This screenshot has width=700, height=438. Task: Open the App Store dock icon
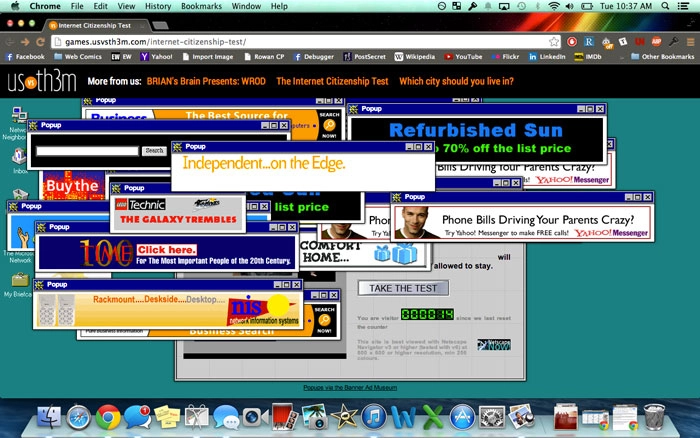(462, 417)
